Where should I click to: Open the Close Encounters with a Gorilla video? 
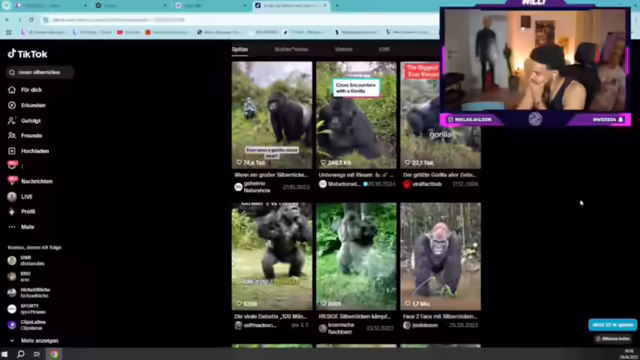[x=356, y=115]
